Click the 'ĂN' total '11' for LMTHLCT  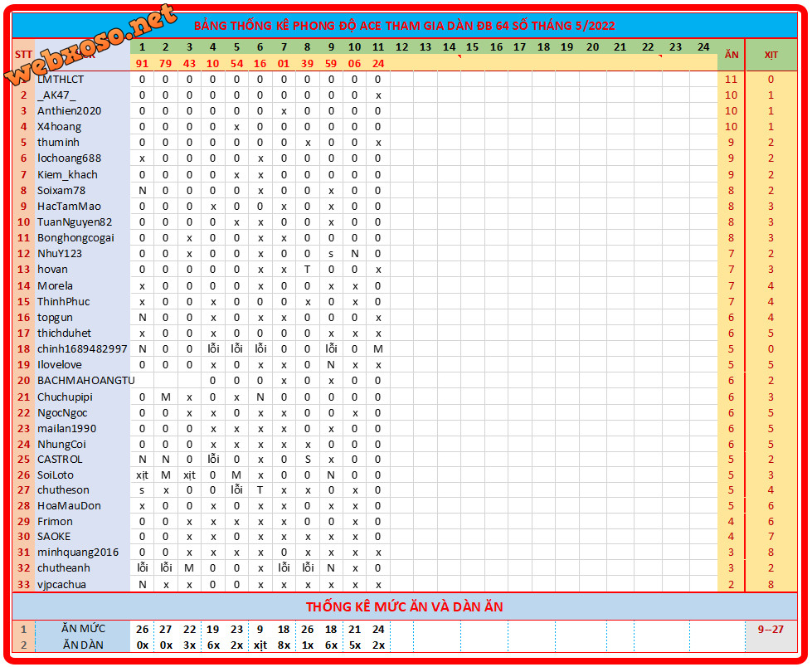[x=732, y=80]
